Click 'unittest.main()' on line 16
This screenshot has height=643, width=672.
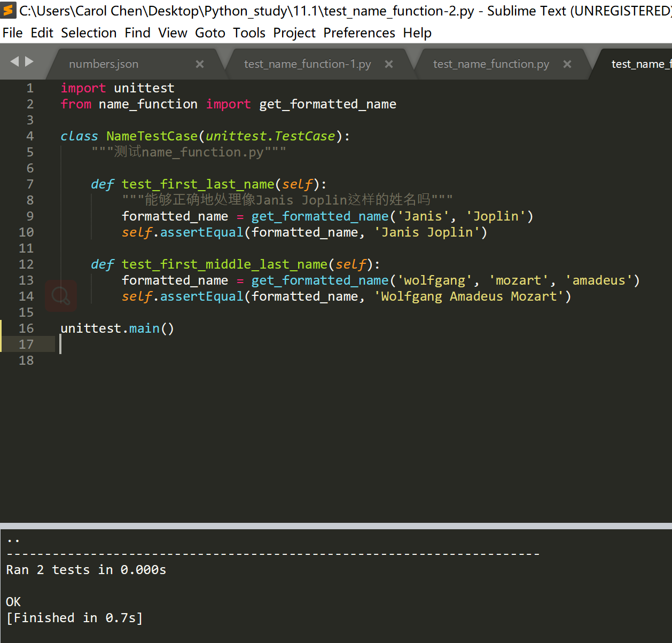pyautogui.click(x=118, y=328)
